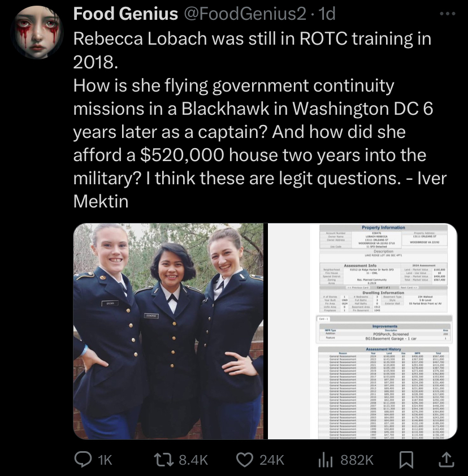Click the retweet arrows icon
Image resolution: width=468 pixels, height=476 pixels.
(164, 459)
